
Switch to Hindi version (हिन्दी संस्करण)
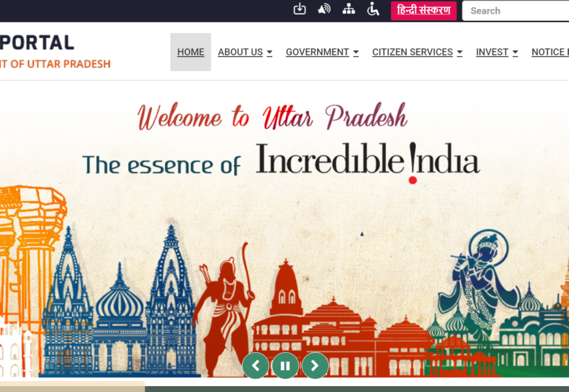[x=424, y=10]
